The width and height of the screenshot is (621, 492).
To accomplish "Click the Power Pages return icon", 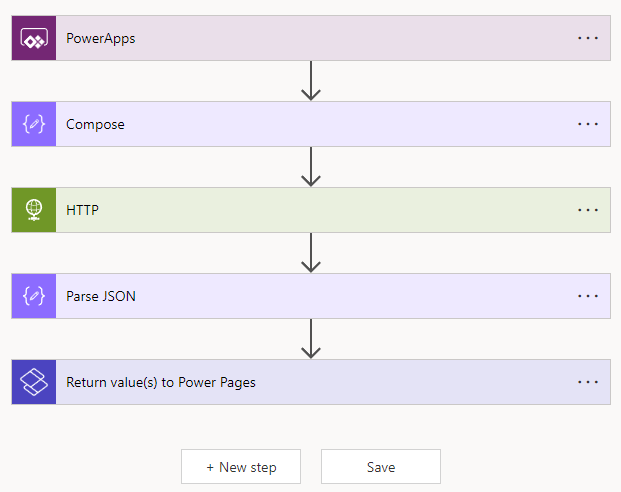I will pyautogui.click(x=34, y=382).
